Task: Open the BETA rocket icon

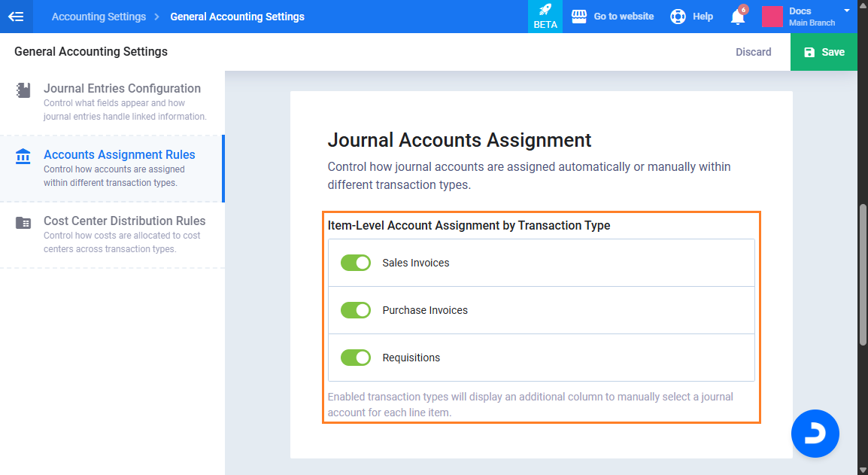Action: point(545,11)
